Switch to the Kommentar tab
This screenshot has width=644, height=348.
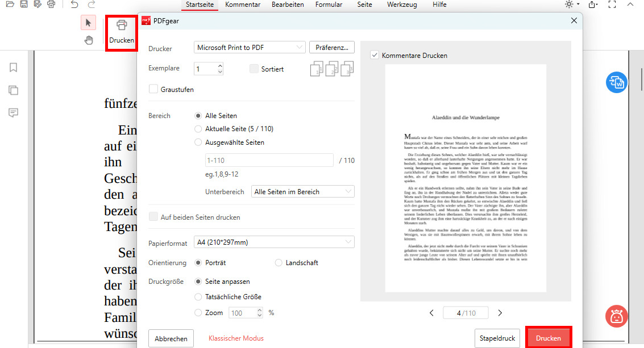[x=243, y=5]
